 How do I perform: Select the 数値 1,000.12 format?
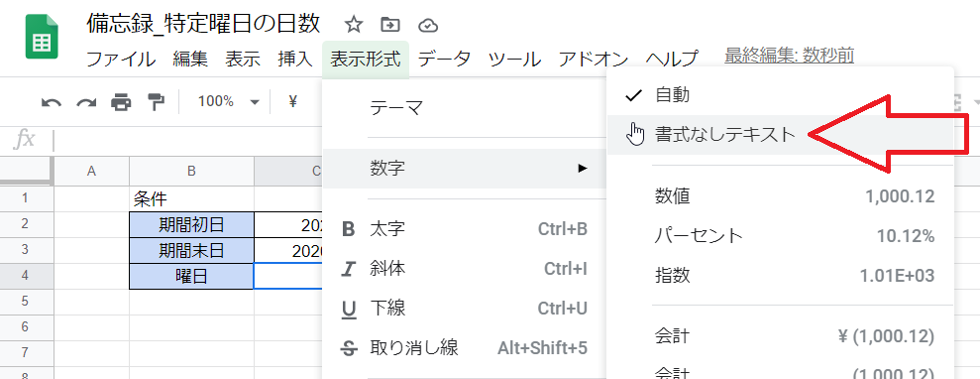(781, 197)
